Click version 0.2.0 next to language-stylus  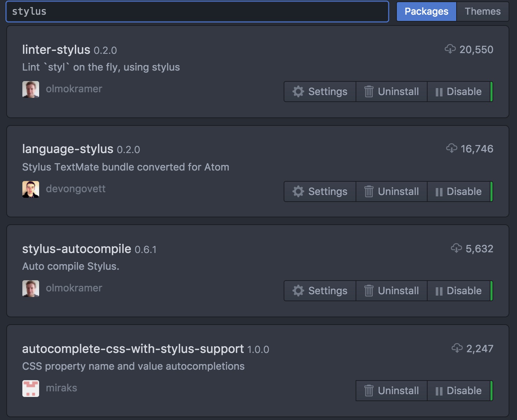point(128,150)
